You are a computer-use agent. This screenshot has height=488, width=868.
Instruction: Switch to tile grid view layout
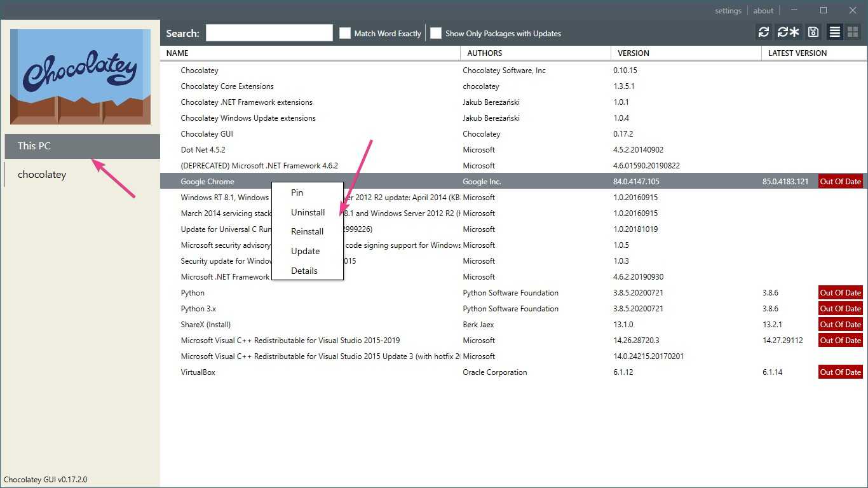click(853, 32)
